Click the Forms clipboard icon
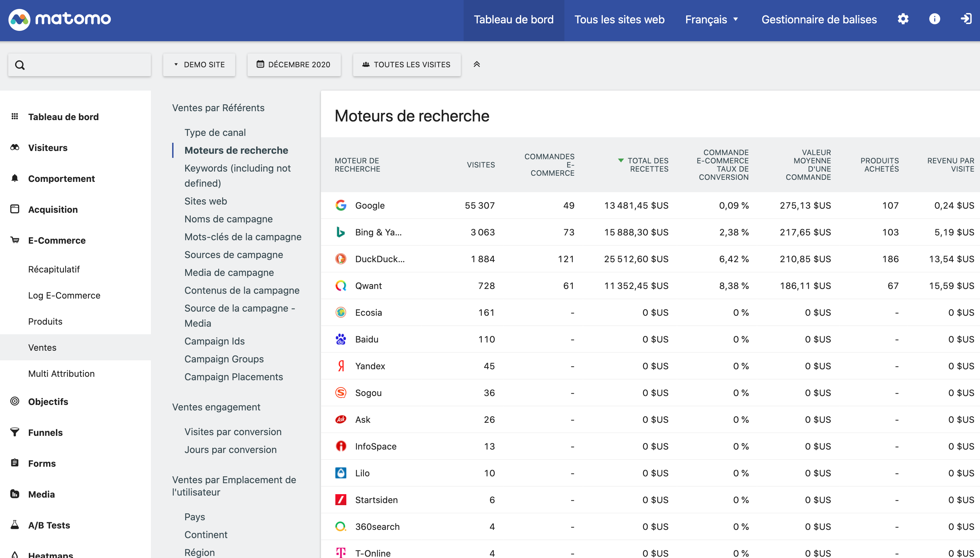 [14, 463]
